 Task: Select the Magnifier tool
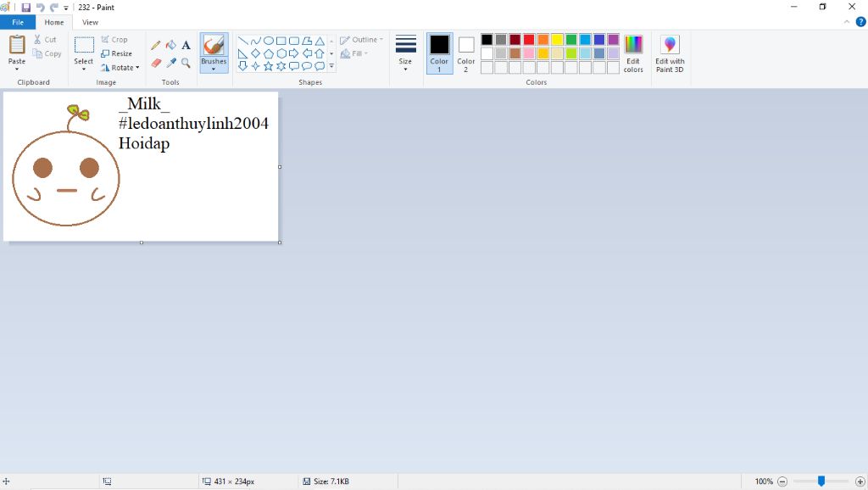(186, 63)
